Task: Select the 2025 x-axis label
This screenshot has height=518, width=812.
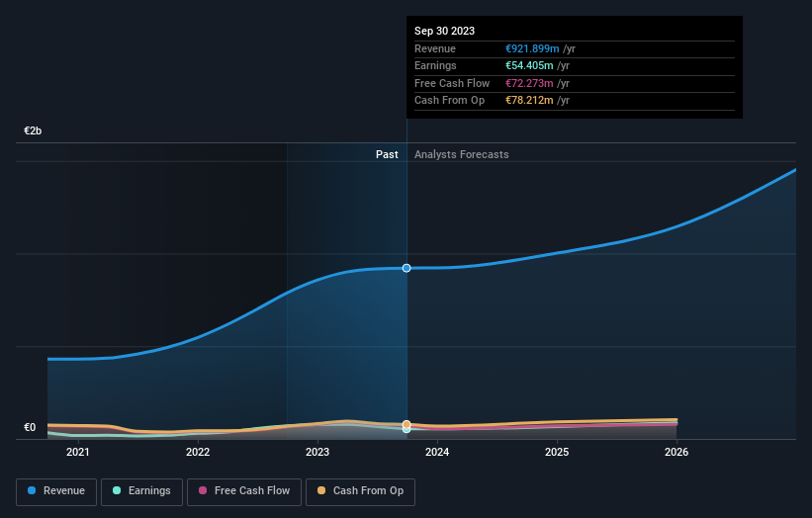Action: point(557,452)
